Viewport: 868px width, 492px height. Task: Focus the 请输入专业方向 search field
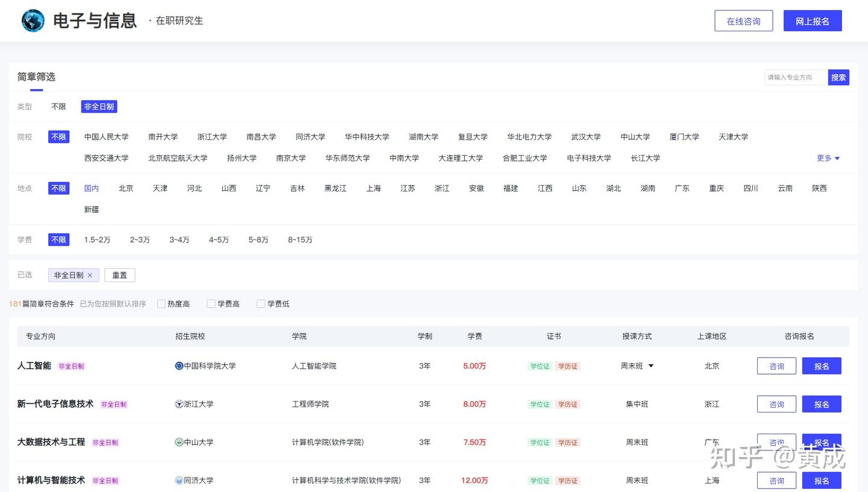(796, 77)
